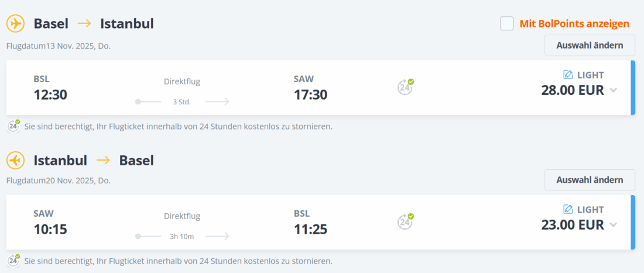Viewport: 644px width, 273px height.
Task: Click the blue selection bar on the outbound flight card
Action: [x=633, y=87]
